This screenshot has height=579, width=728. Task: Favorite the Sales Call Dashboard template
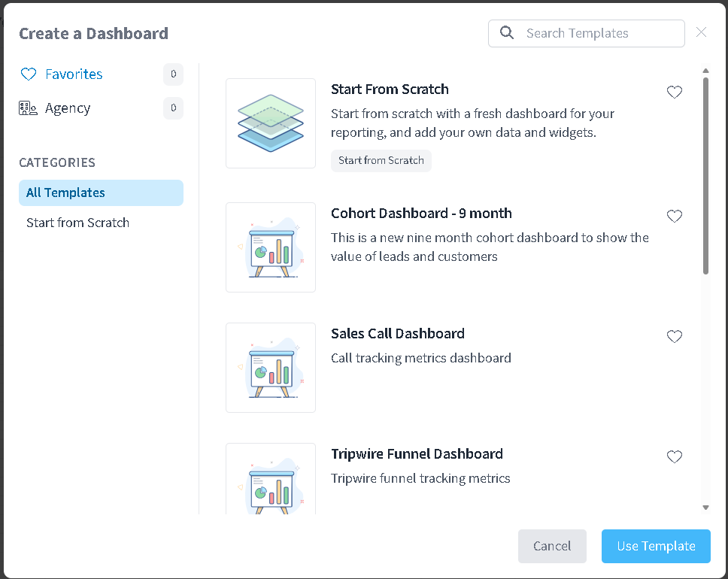click(x=675, y=337)
